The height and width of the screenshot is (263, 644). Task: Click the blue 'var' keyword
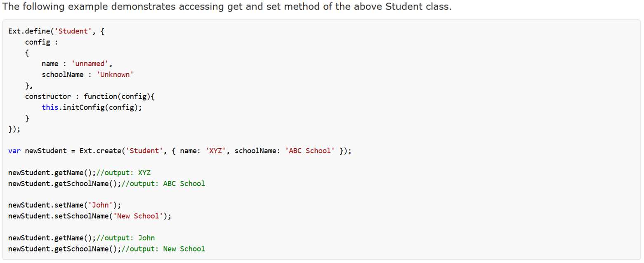pyautogui.click(x=14, y=151)
